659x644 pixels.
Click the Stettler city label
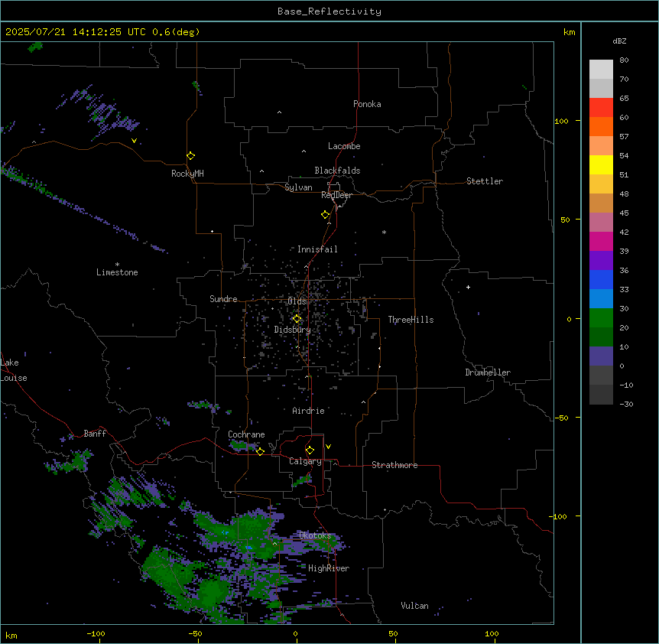point(485,181)
